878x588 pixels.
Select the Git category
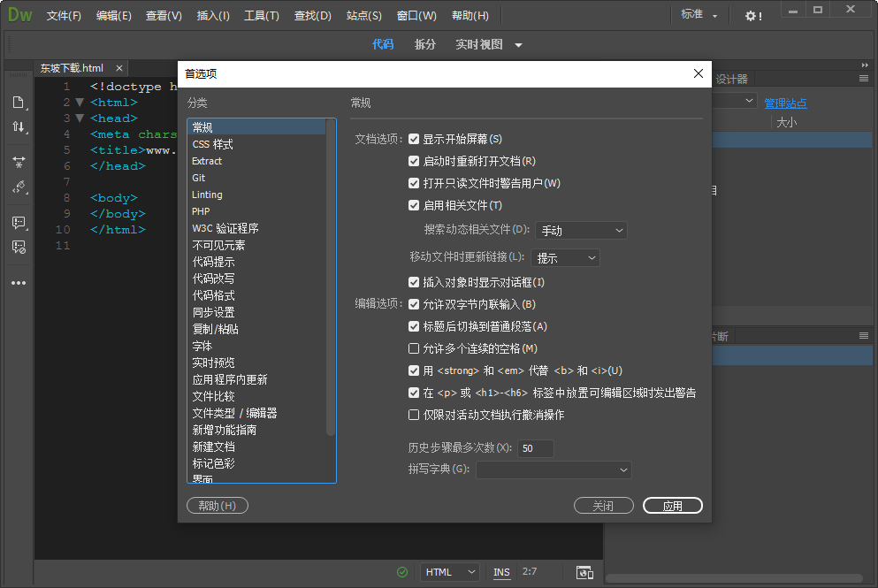(x=199, y=178)
